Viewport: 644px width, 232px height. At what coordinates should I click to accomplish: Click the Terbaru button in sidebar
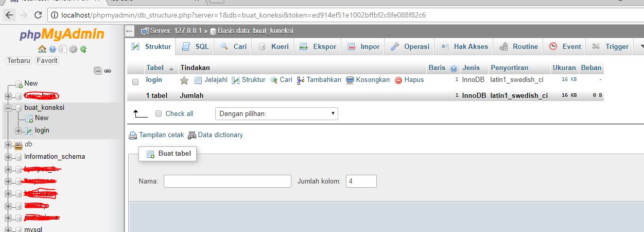coord(19,60)
